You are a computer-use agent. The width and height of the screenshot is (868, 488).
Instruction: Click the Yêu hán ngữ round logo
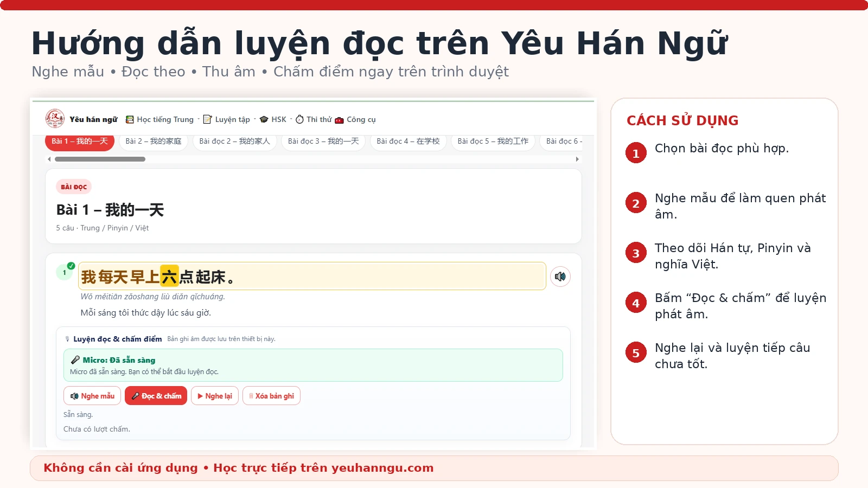(x=55, y=118)
